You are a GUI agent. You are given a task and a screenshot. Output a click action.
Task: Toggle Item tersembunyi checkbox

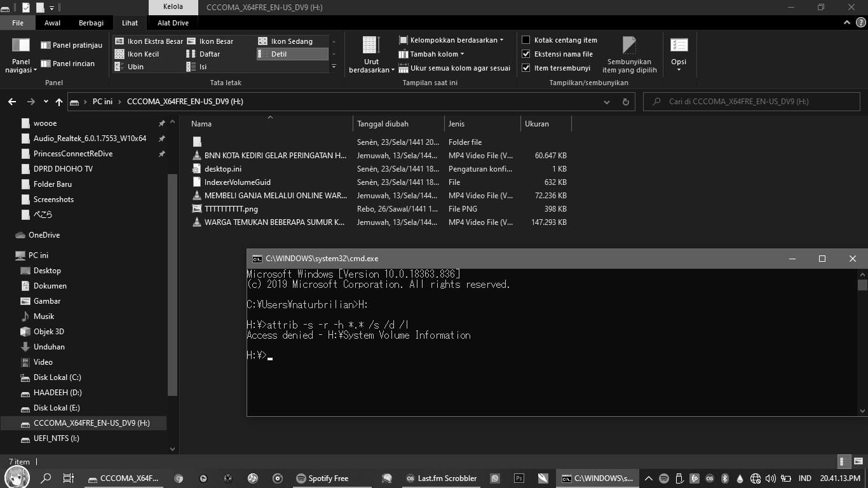point(526,68)
